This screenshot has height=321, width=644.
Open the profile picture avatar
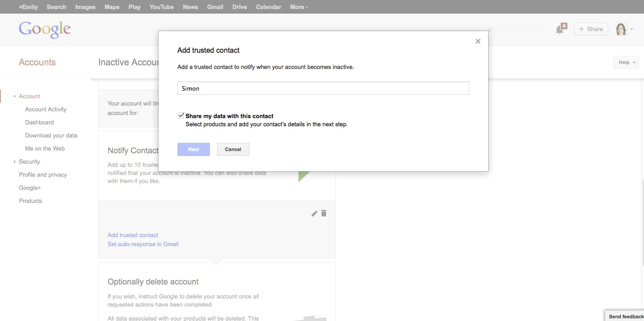[621, 29]
